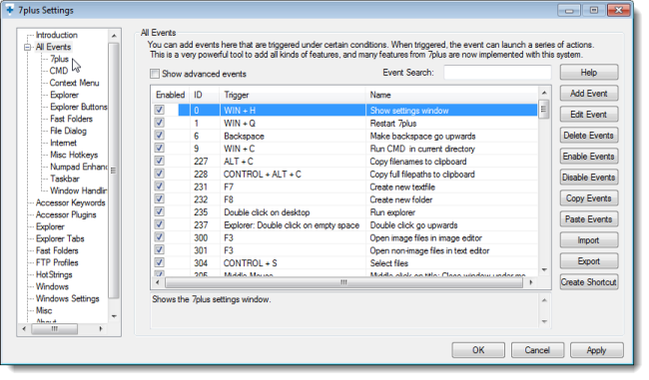
Task: Toggle Enabled checkbox for Restart 7plus
Action: (x=159, y=123)
